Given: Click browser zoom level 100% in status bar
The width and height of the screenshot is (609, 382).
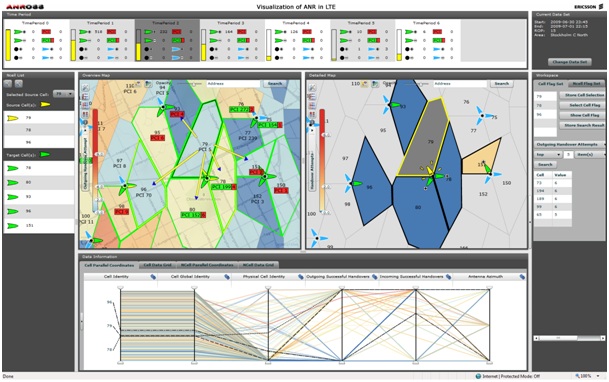Looking at the screenshot, I should click(x=585, y=376).
